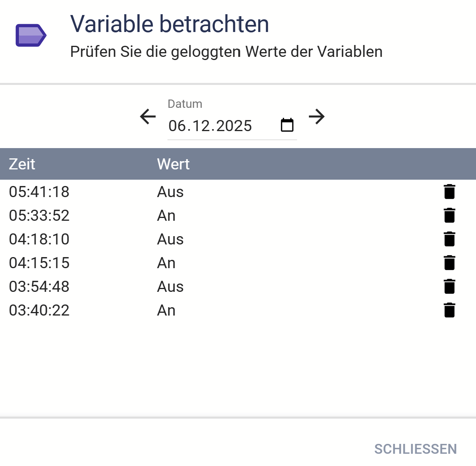
Task: Click the An value at 04:15:15
Action: pyautogui.click(x=166, y=263)
